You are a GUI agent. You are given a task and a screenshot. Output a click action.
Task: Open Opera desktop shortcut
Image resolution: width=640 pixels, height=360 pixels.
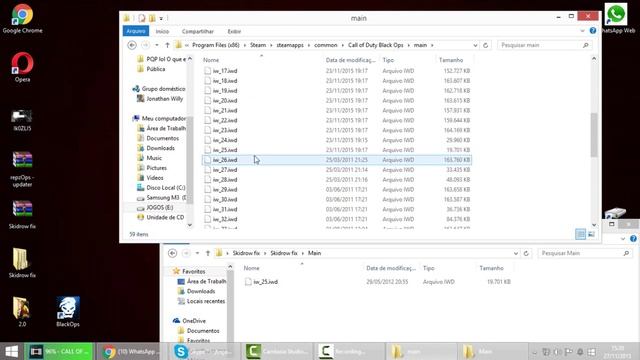point(22,67)
